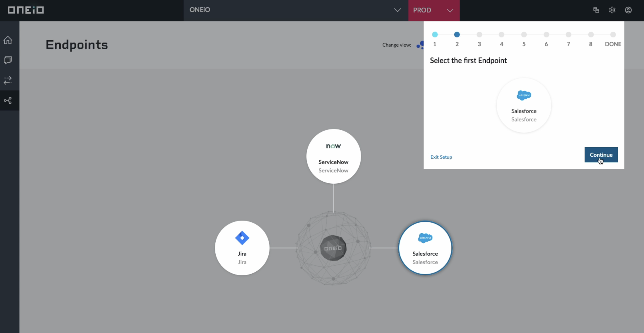Go to wizard DONE step dot
Image resolution: width=644 pixels, height=333 pixels.
point(613,35)
